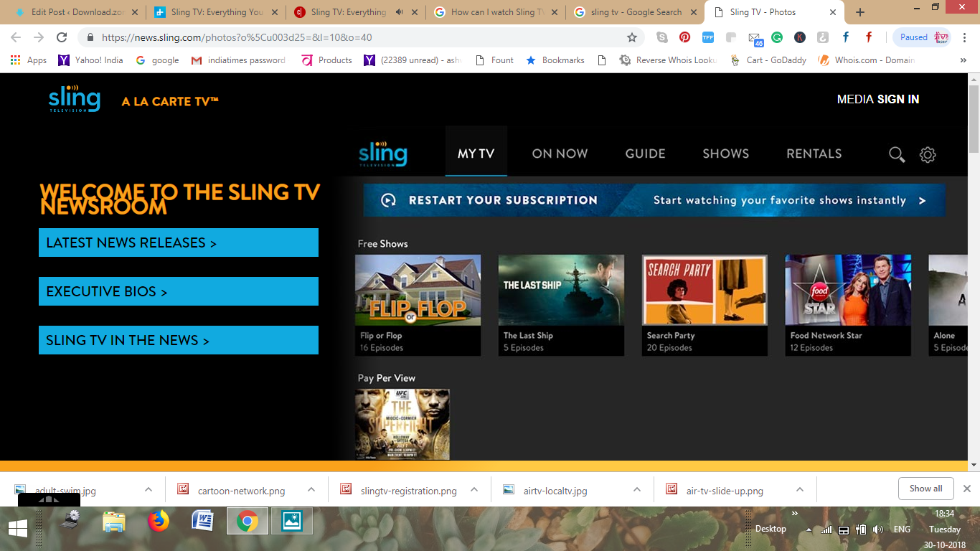Show more bookmarks with the double chevron
Image resolution: width=980 pixels, height=551 pixels.
(963, 60)
